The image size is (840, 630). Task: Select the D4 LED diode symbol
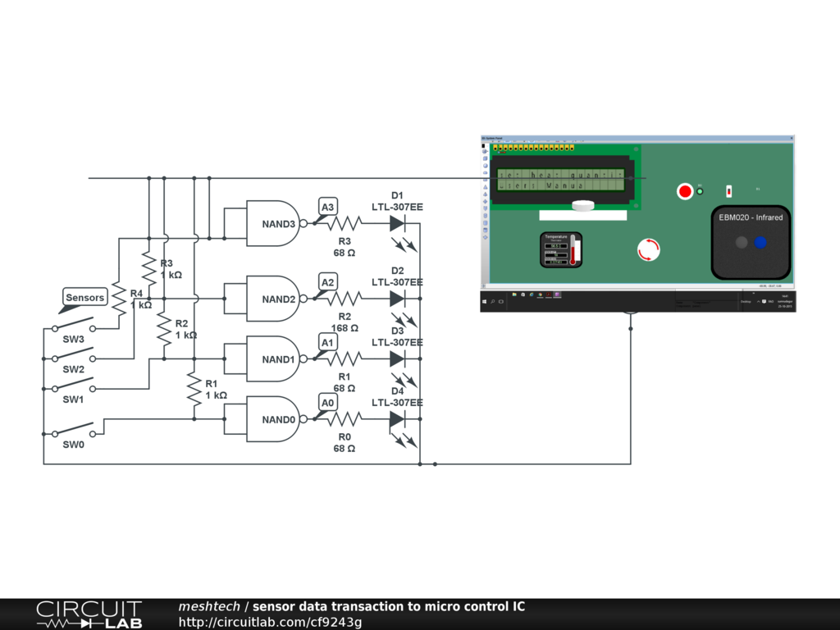tap(398, 419)
